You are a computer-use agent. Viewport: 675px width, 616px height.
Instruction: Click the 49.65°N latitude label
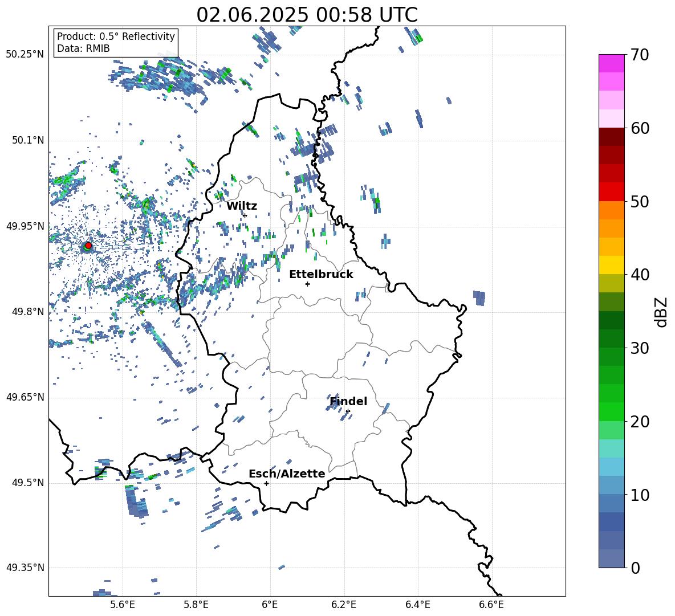coord(25,397)
